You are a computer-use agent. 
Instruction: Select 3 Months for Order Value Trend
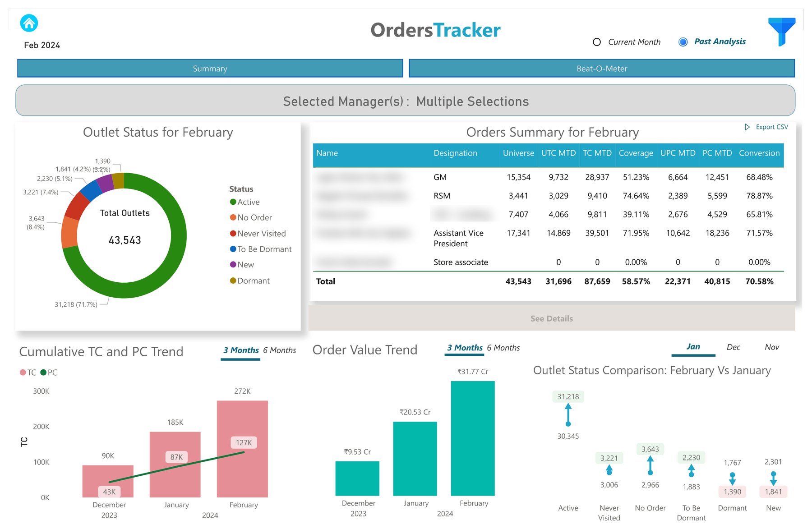(465, 348)
